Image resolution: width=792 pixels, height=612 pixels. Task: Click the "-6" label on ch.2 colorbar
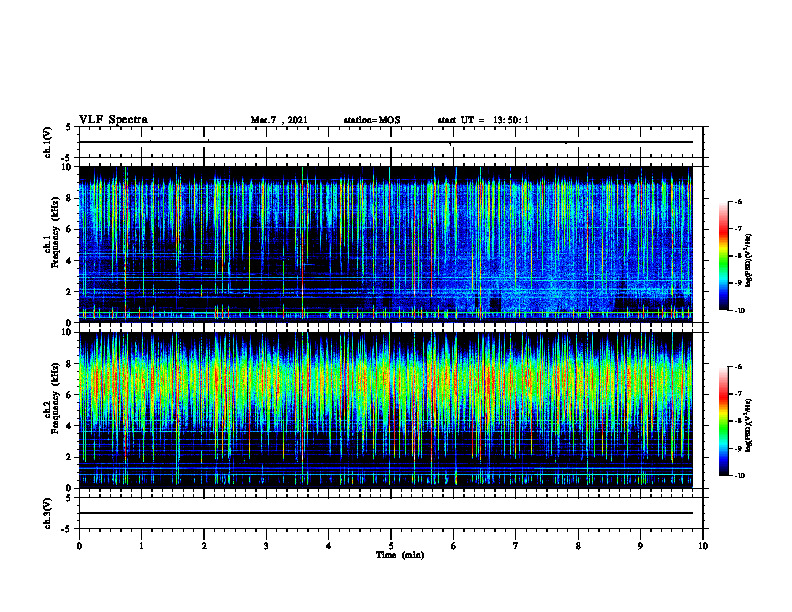tap(739, 367)
